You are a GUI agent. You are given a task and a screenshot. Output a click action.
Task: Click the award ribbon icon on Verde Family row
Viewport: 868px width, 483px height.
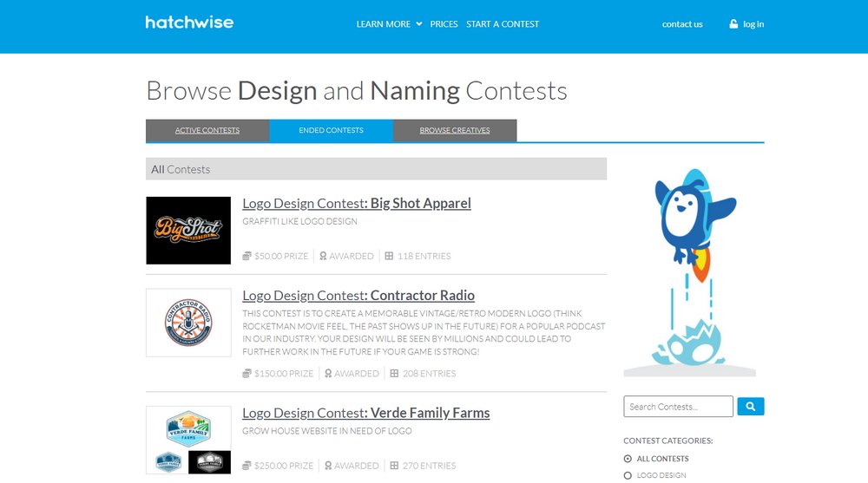[x=328, y=466]
